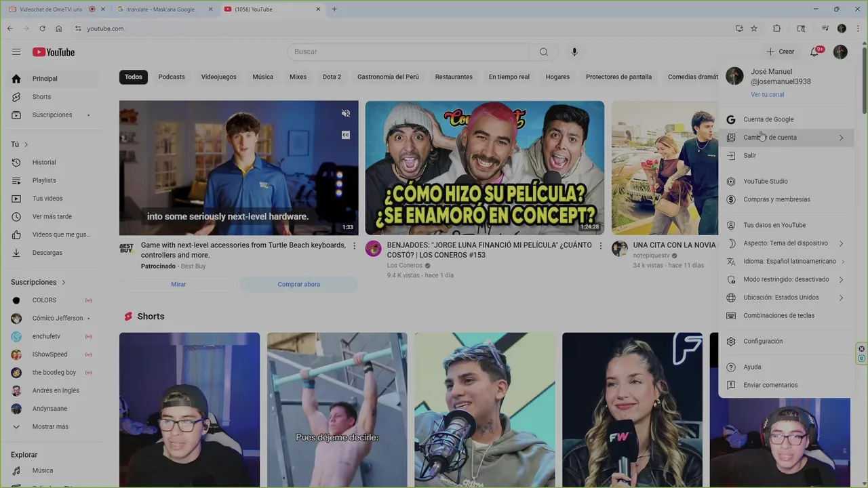Screen dimensions: 868x488
Task: Open Cuenta de Google
Action: 786,119
